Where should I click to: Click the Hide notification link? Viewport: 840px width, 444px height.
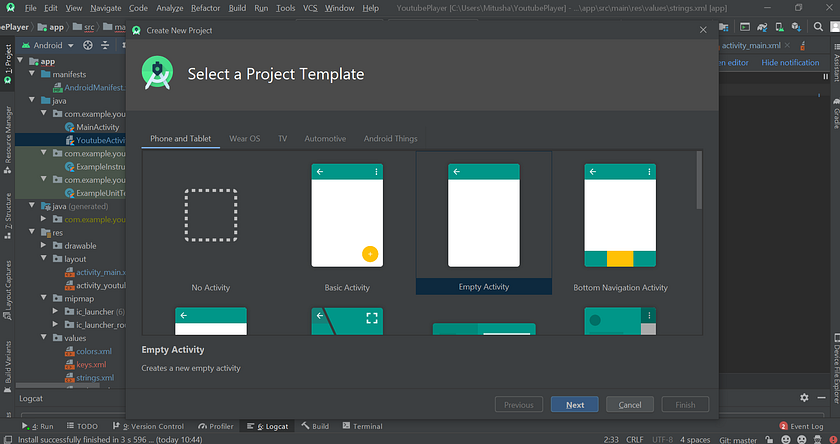pyautogui.click(x=790, y=63)
